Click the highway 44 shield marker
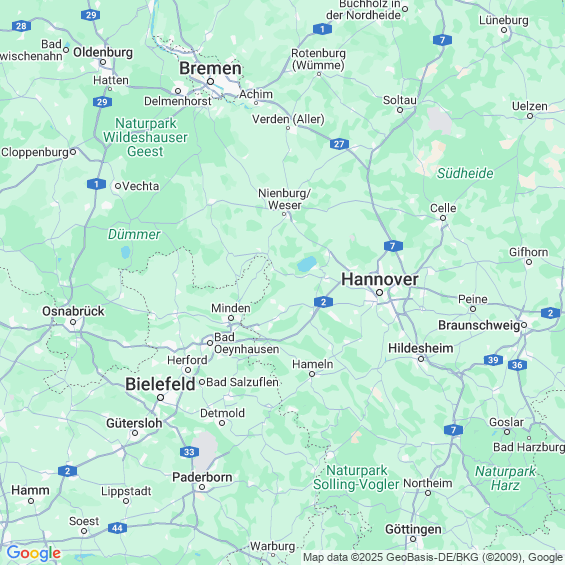The height and width of the screenshot is (565, 565). click(117, 528)
